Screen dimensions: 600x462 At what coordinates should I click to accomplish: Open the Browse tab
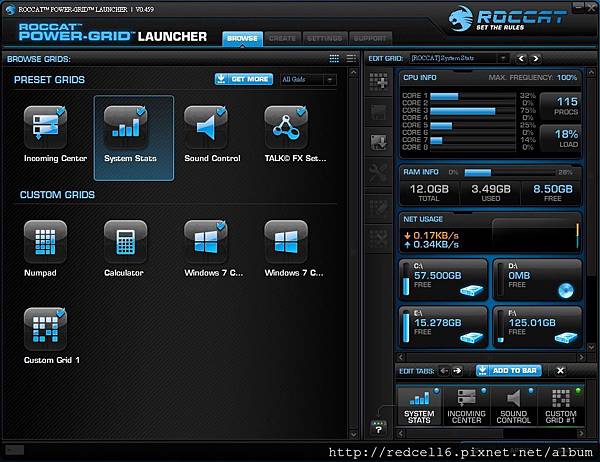[243, 38]
